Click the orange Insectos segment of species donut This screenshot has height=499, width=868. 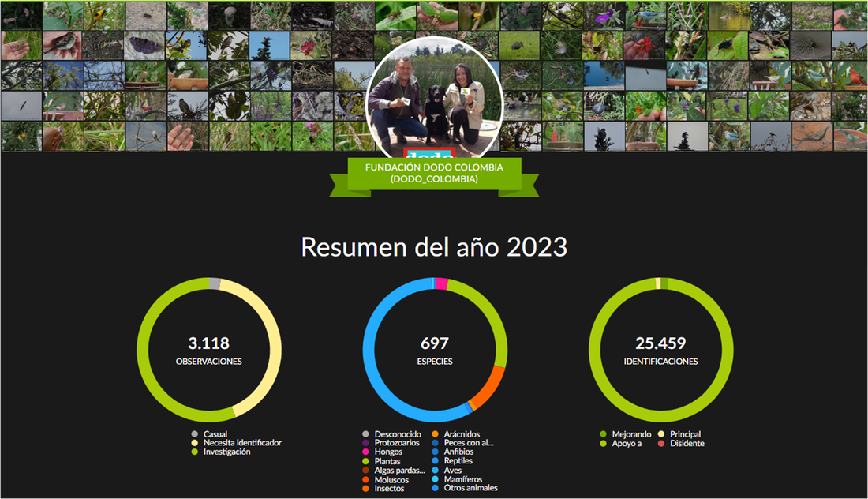coord(489,391)
